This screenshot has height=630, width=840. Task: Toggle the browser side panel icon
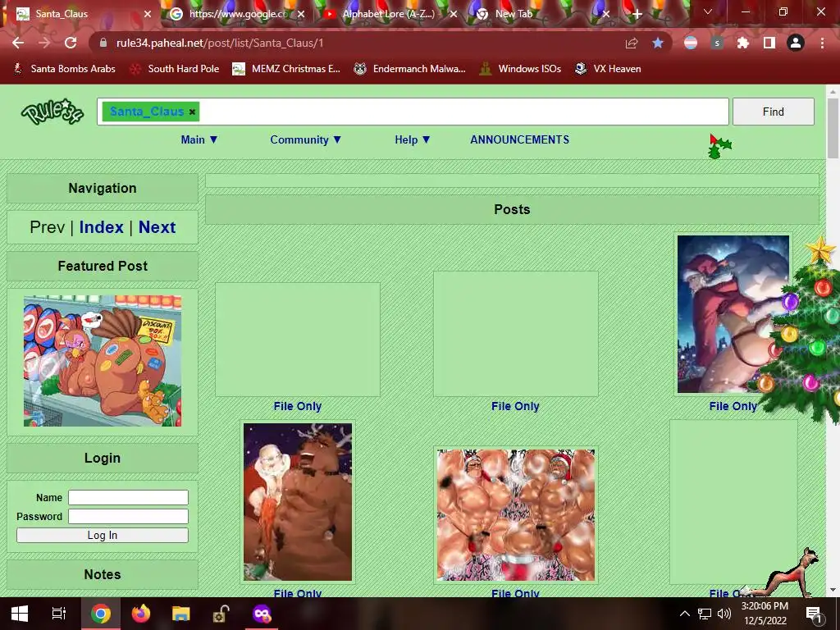pos(769,43)
